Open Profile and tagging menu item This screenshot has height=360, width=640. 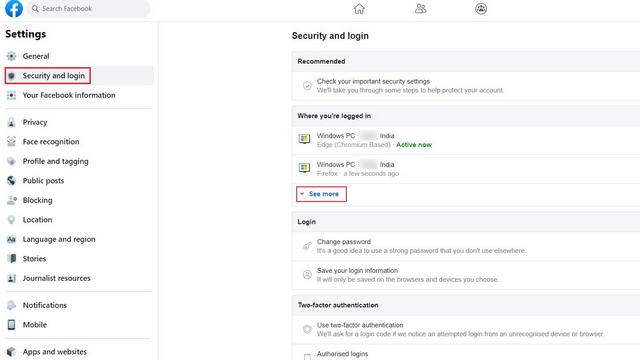[79, 161]
